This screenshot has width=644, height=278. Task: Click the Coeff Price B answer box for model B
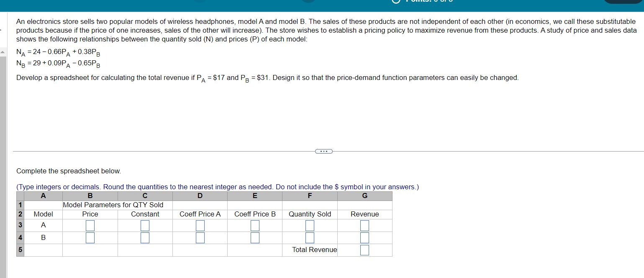(x=255, y=237)
